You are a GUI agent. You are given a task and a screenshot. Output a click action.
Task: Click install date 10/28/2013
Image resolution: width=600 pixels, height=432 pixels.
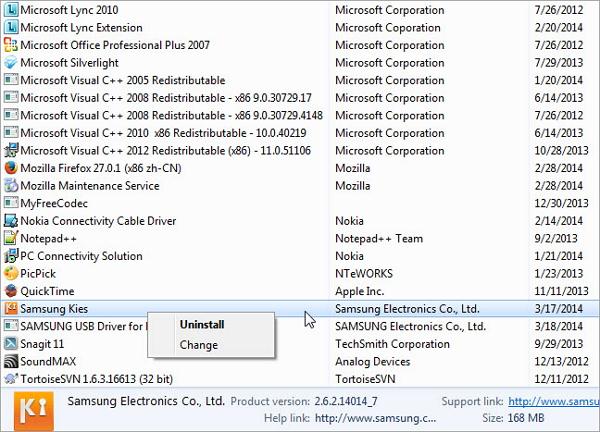coord(561,150)
